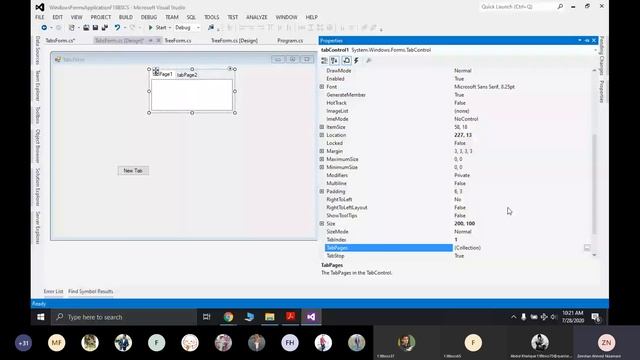This screenshot has width=640, height=360.
Task: Show Events with the lightning bolt icon
Action: (x=356, y=60)
